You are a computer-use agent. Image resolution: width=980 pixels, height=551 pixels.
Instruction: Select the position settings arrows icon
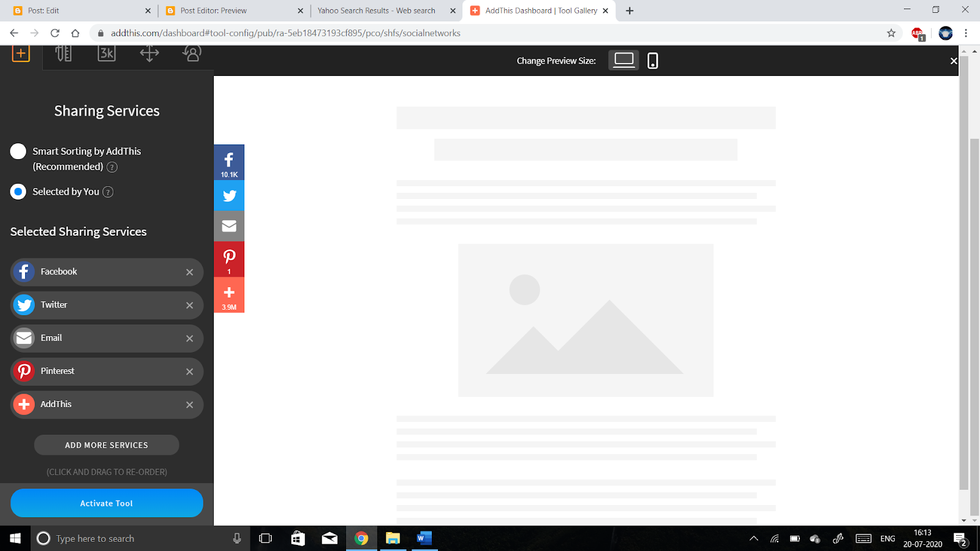click(149, 53)
